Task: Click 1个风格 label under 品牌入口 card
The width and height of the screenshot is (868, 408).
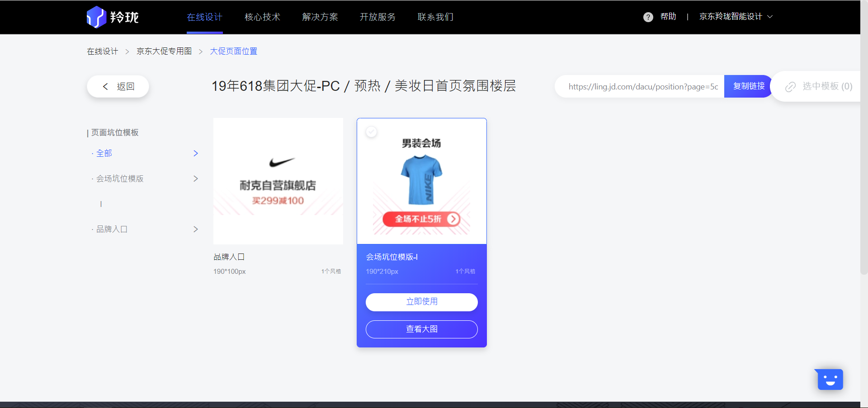Action: click(331, 271)
